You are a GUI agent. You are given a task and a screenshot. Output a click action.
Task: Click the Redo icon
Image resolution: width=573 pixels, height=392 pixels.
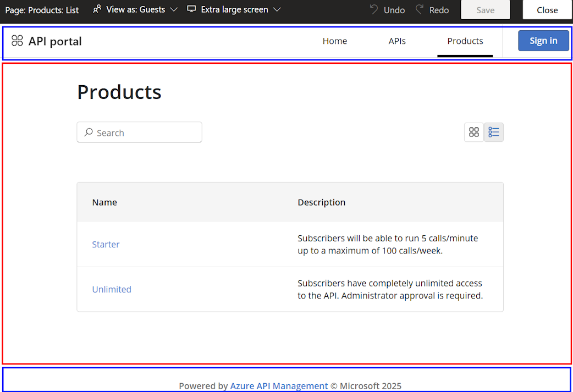tap(420, 9)
